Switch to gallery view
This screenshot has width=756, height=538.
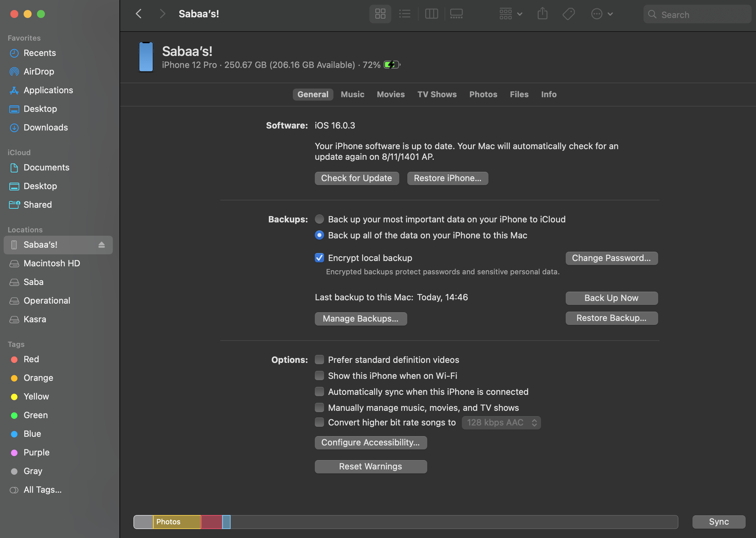tap(456, 14)
